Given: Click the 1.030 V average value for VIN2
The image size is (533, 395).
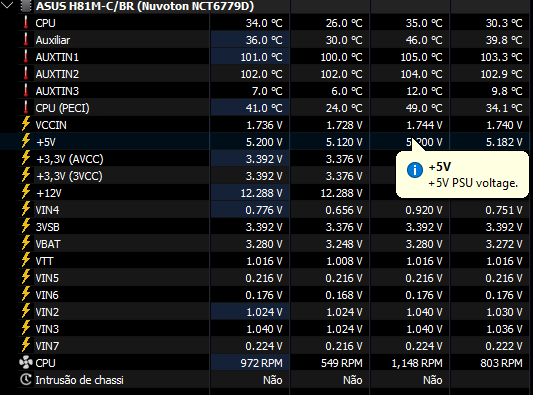Looking at the screenshot, I should (x=504, y=312).
